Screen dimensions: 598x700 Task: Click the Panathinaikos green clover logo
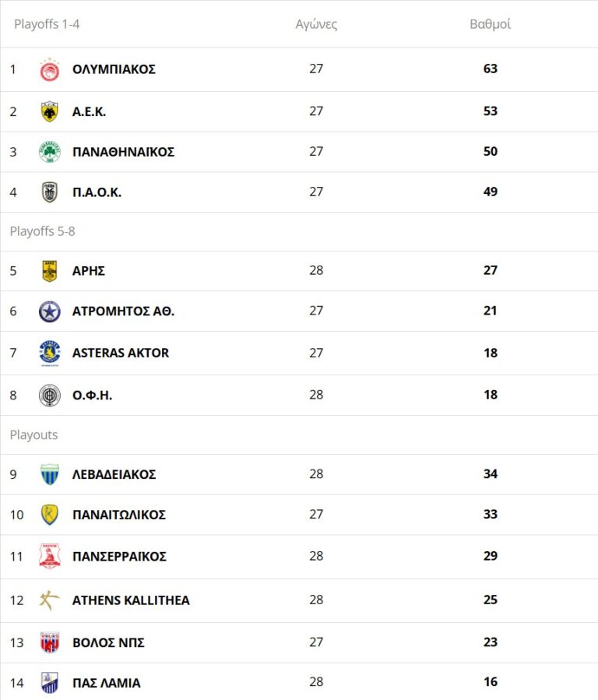click(50, 152)
